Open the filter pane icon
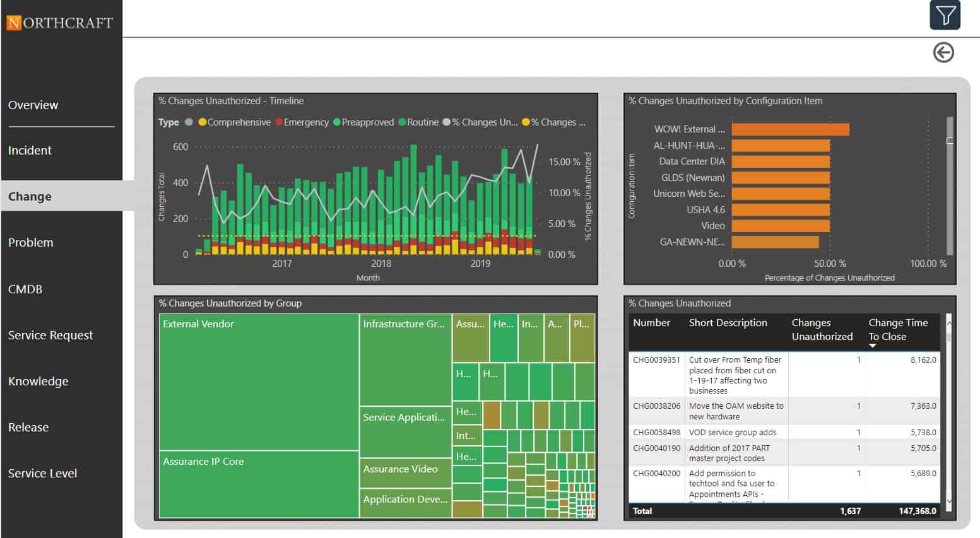The width and height of the screenshot is (980, 538). pos(945,15)
